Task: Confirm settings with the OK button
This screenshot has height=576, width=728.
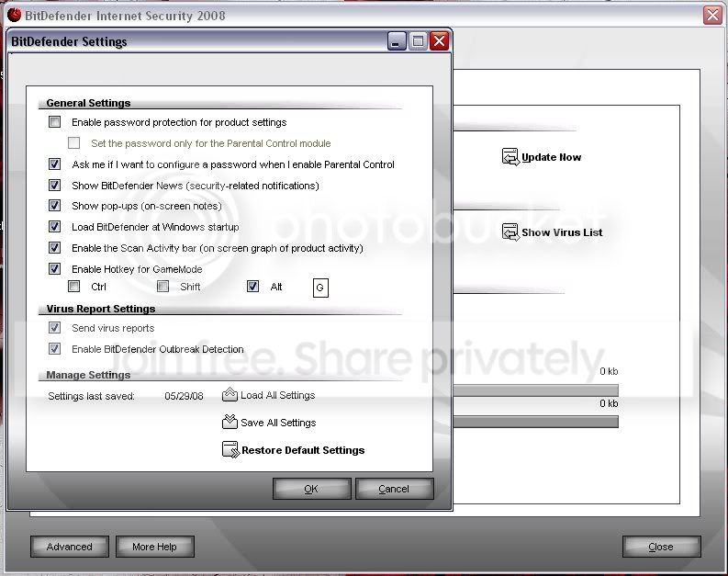Action: point(311,489)
